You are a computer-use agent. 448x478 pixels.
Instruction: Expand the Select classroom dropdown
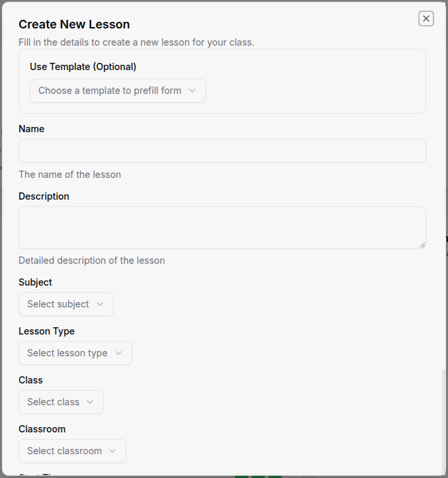tap(72, 451)
